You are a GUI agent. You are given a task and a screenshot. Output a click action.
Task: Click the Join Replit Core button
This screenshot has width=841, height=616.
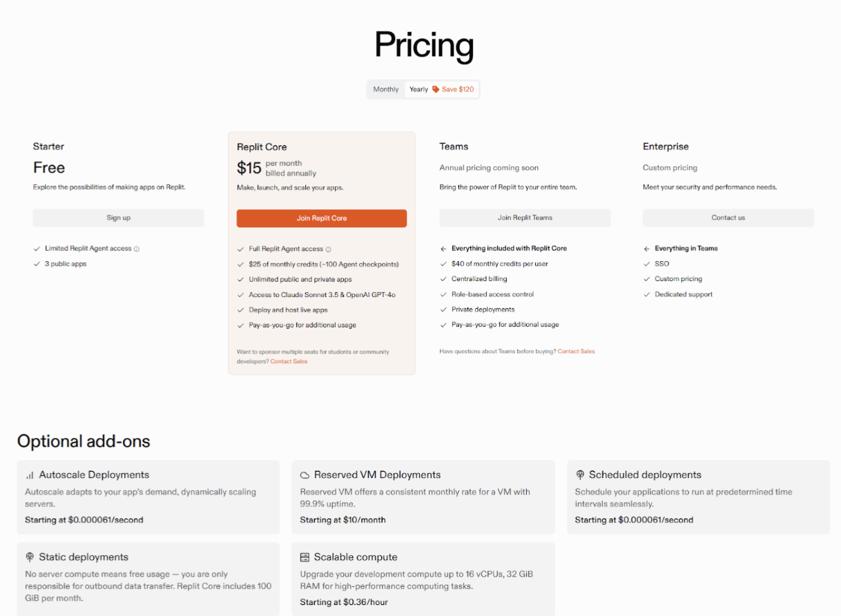322,218
